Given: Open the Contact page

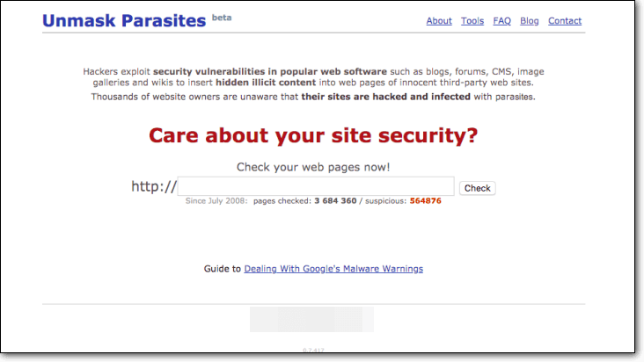Looking at the screenshot, I should pyautogui.click(x=565, y=21).
